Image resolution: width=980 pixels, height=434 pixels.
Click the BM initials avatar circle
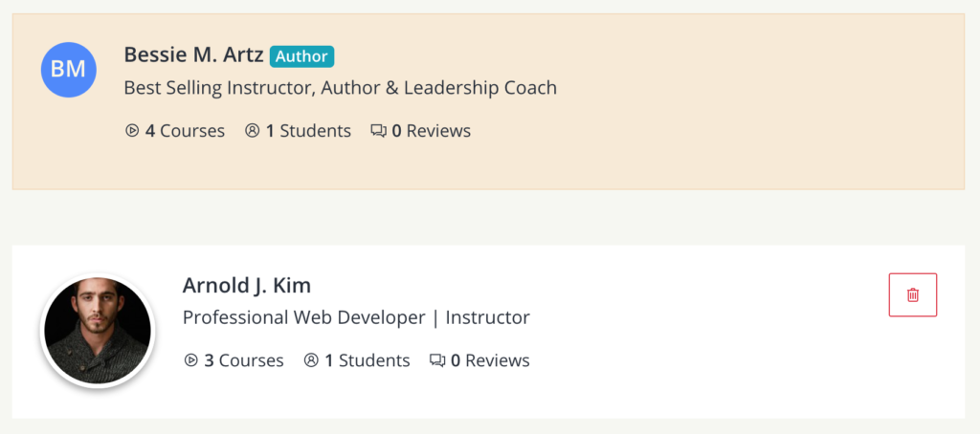pos(68,70)
